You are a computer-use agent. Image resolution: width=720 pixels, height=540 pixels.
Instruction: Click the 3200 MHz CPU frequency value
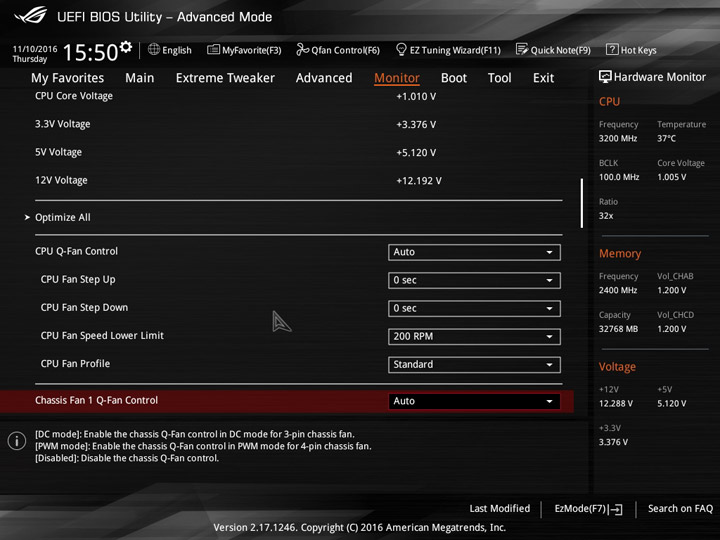[x=618, y=138]
